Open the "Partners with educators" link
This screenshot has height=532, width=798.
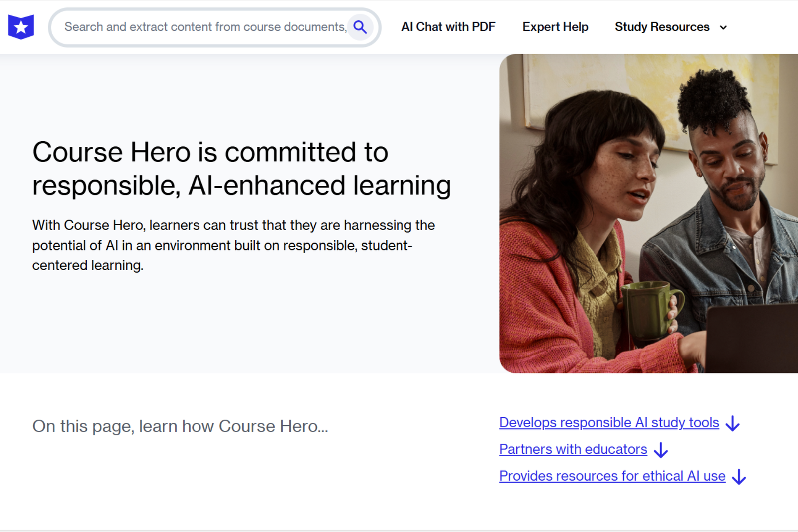pyautogui.click(x=573, y=449)
